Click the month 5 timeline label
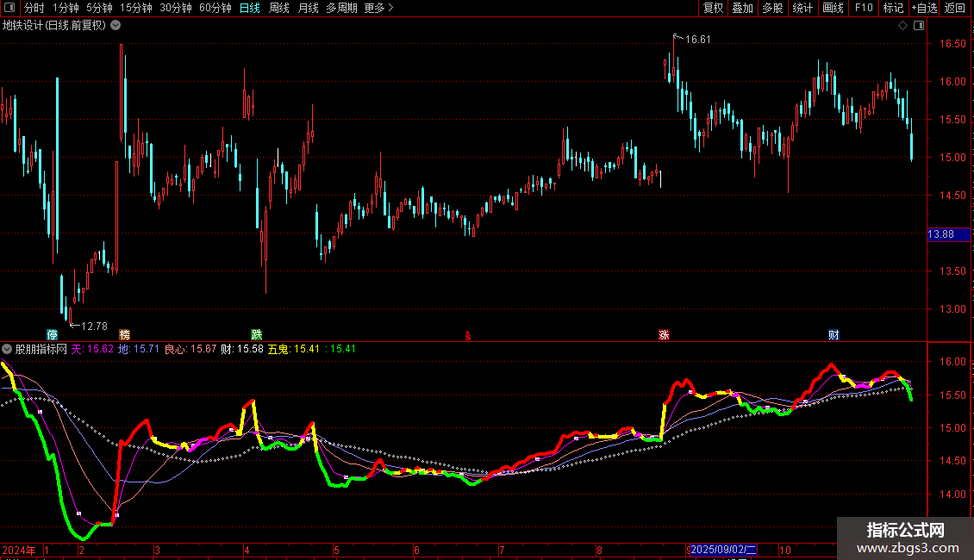This screenshot has height=560, width=974. tap(337, 550)
